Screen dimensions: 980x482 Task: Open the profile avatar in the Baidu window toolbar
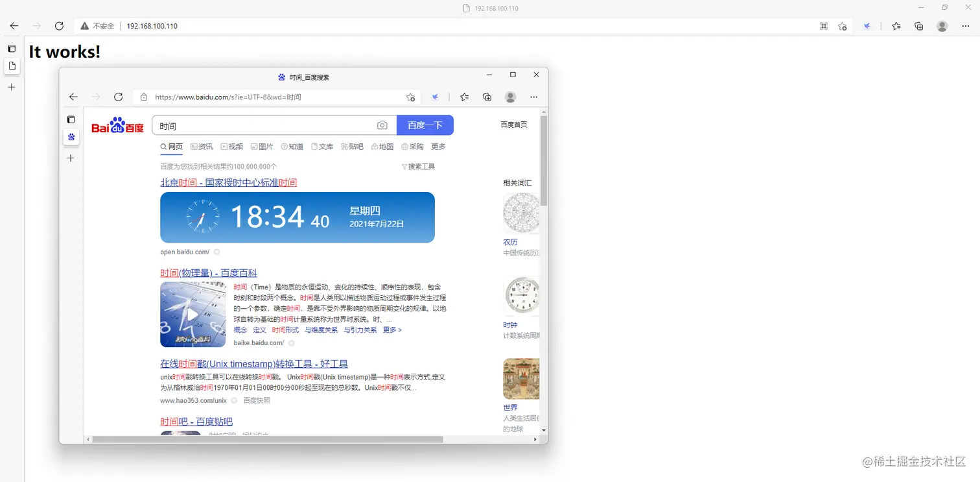point(511,97)
